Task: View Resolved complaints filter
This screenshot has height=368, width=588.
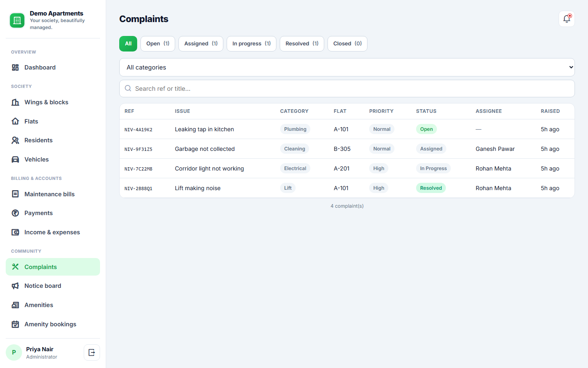Action: (x=302, y=44)
